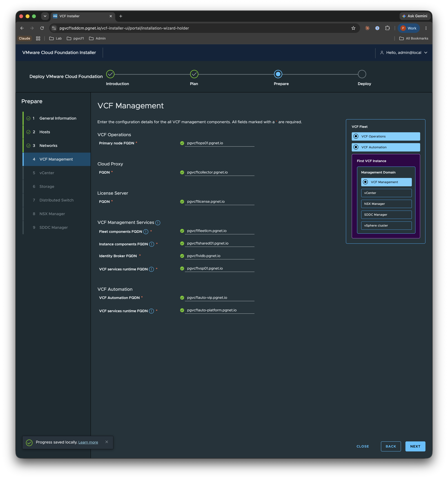The width and height of the screenshot is (448, 479).
Task: Click the green check beside pgvcf1auto-vip.pgnet.io
Action: 182,298
